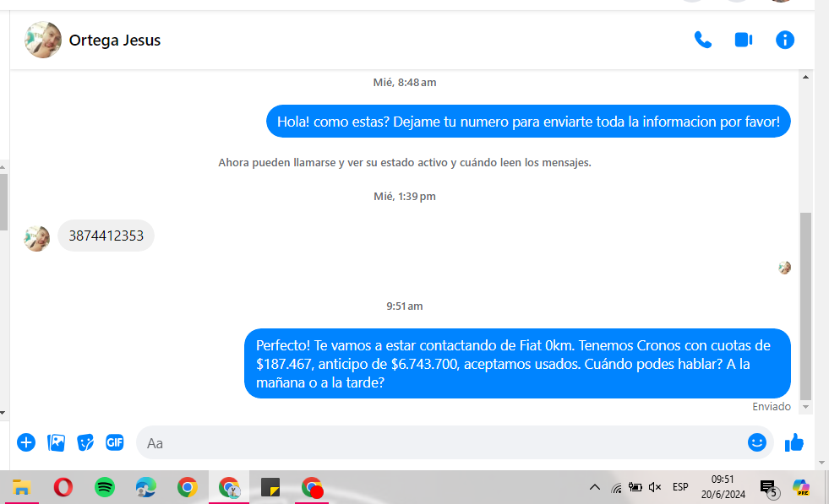Expand hidden system tray icons
Image resolution: width=829 pixels, height=504 pixels.
595,487
